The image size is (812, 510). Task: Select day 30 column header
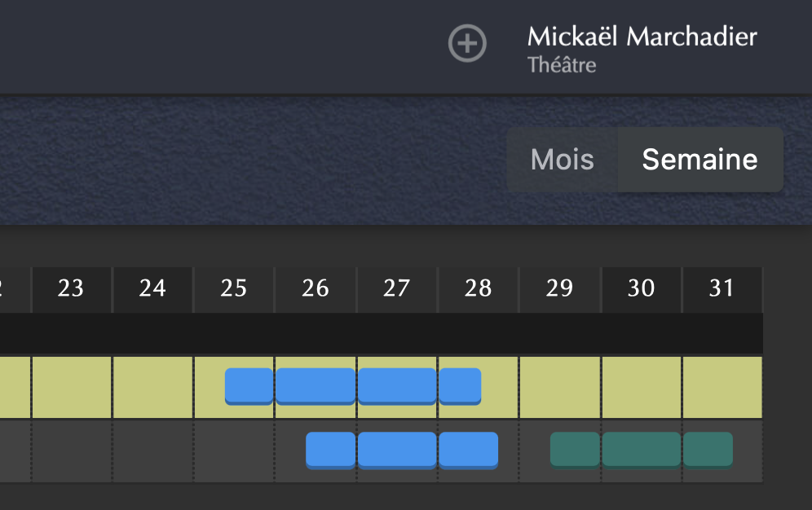[642, 288]
